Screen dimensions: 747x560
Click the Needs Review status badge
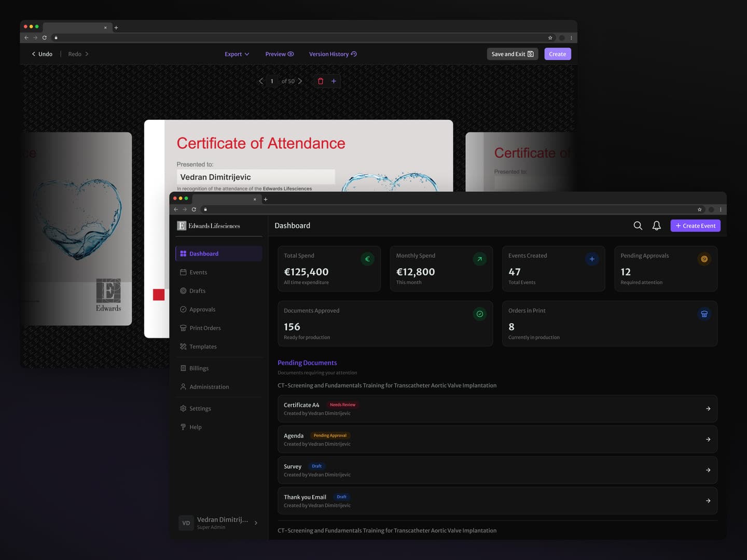pyautogui.click(x=343, y=405)
